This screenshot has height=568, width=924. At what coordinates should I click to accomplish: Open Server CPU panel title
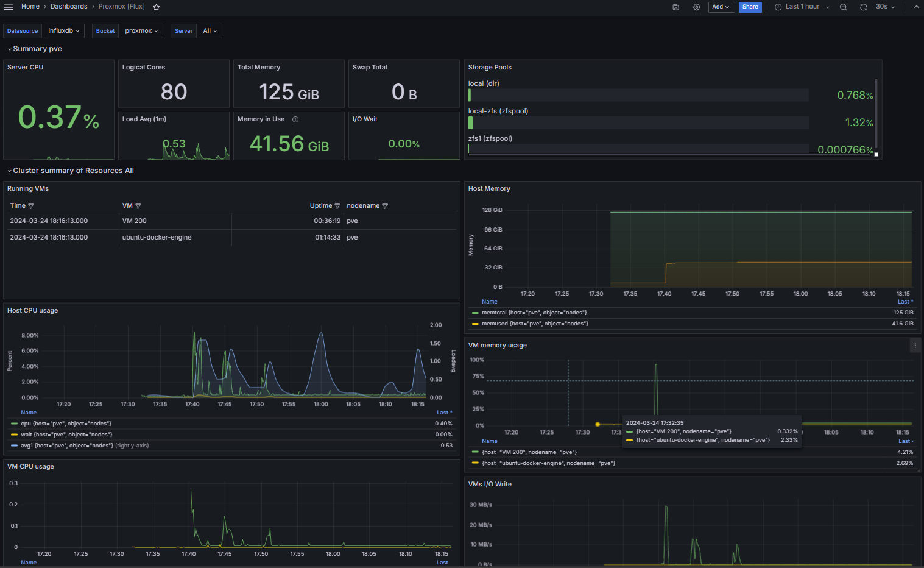pos(25,68)
